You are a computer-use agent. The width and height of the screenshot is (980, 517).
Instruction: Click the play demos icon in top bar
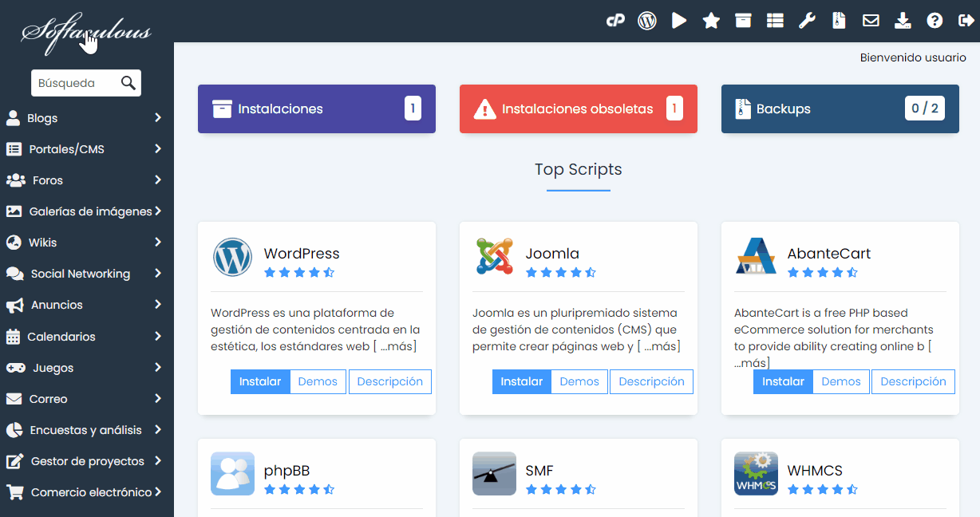click(x=679, y=21)
